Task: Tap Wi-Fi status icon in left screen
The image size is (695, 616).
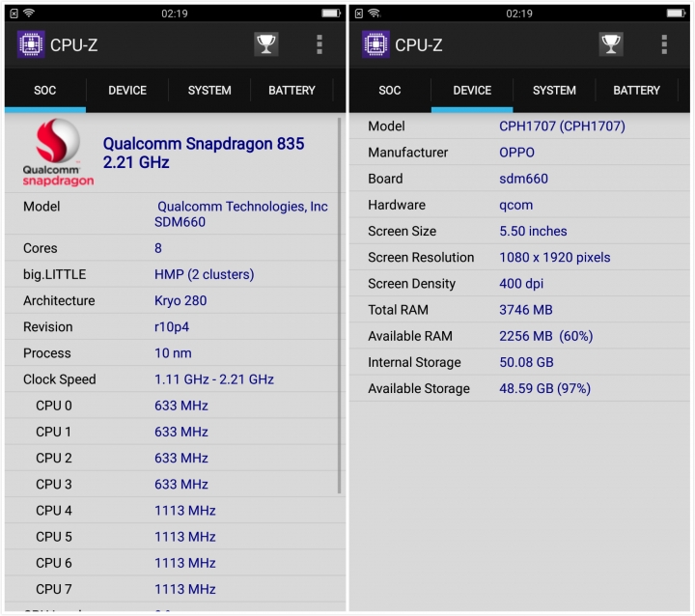Action: pyautogui.click(x=29, y=13)
